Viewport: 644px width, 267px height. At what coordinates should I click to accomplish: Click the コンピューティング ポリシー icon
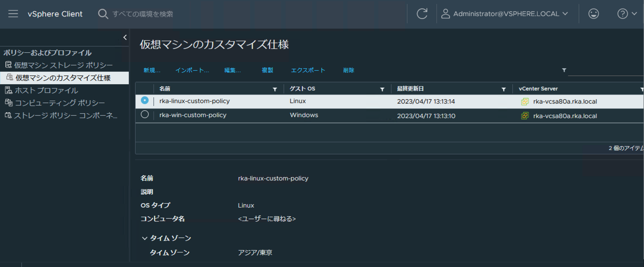click(x=8, y=103)
